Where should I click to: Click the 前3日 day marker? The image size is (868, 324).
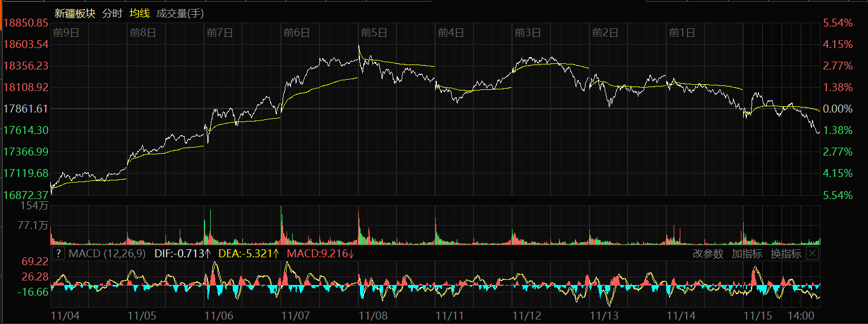click(528, 32)
